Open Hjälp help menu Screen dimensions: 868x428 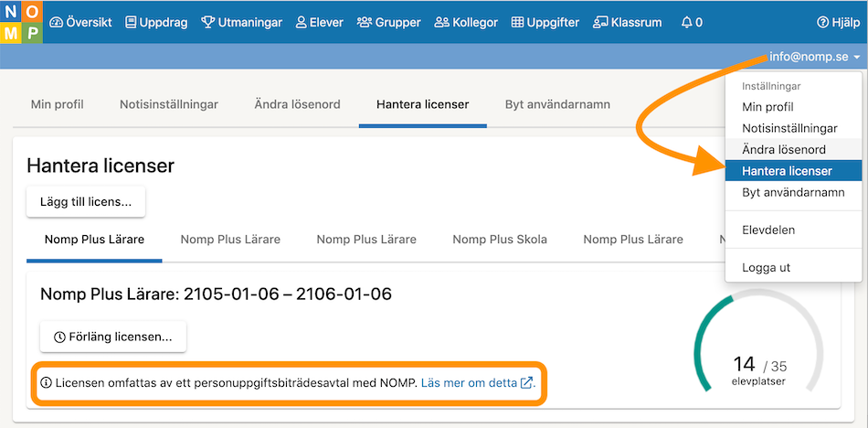(x=839, y=22)
